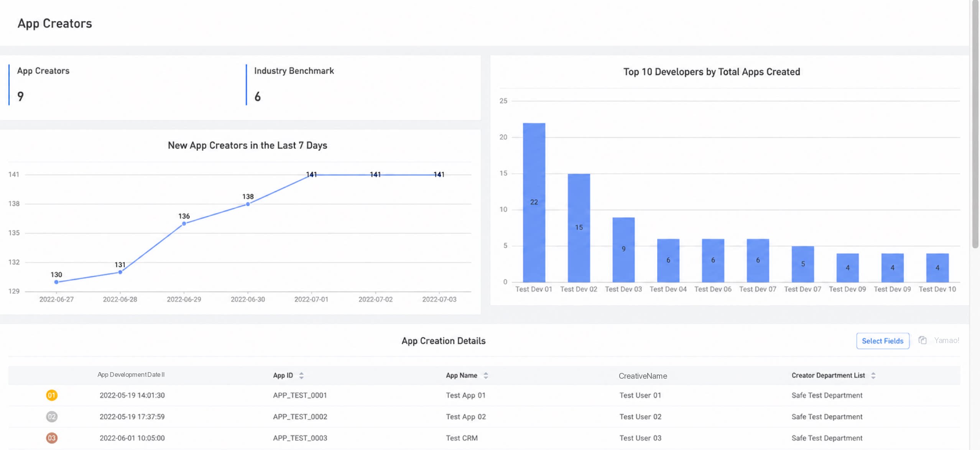
Task: Click the red 03 rank badge
Action: [x=52, y=438]
